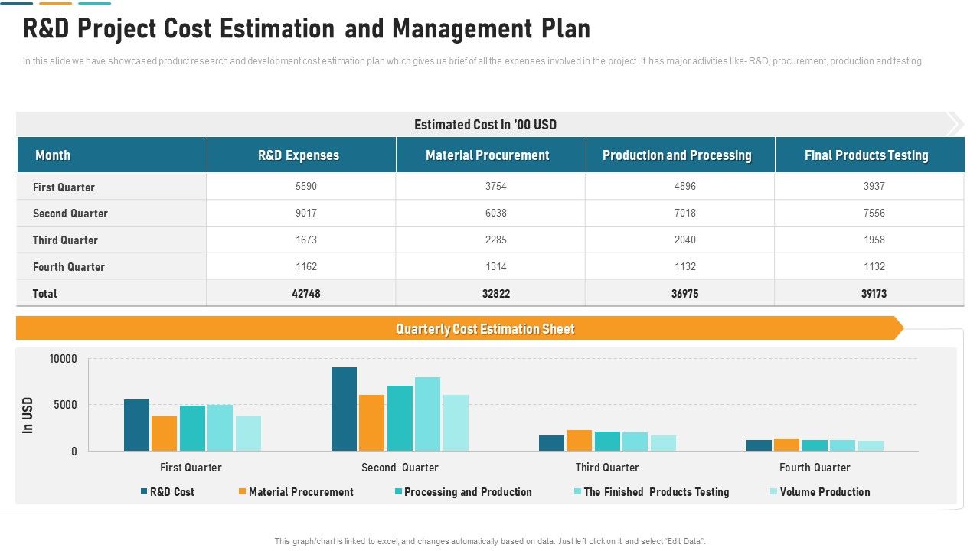Click the Total row label
The width and height of the screenshot is (980, 551).
(44, 294)
